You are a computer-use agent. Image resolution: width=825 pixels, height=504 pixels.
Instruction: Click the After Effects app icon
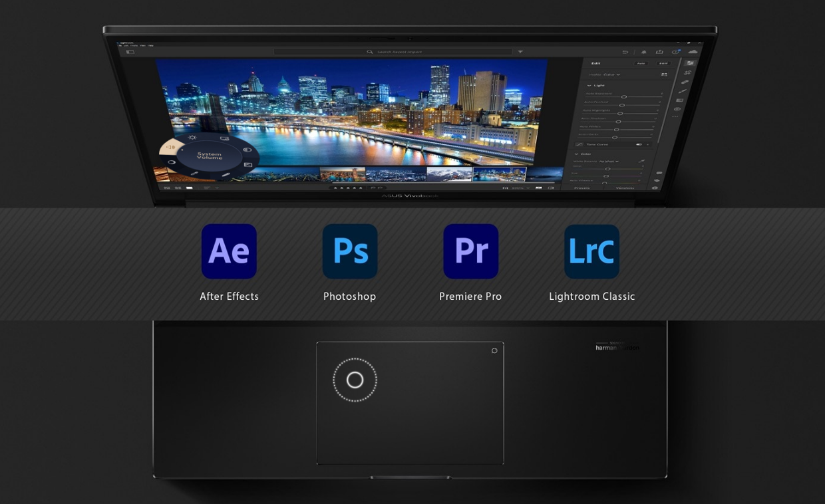[x=229, y=251]
